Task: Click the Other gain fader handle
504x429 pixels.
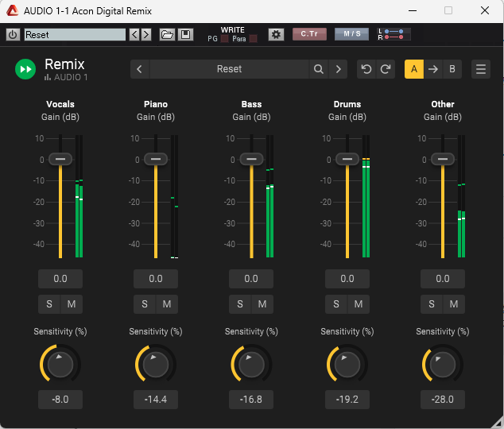Action: pyautogui.click(x=443, y=159)
